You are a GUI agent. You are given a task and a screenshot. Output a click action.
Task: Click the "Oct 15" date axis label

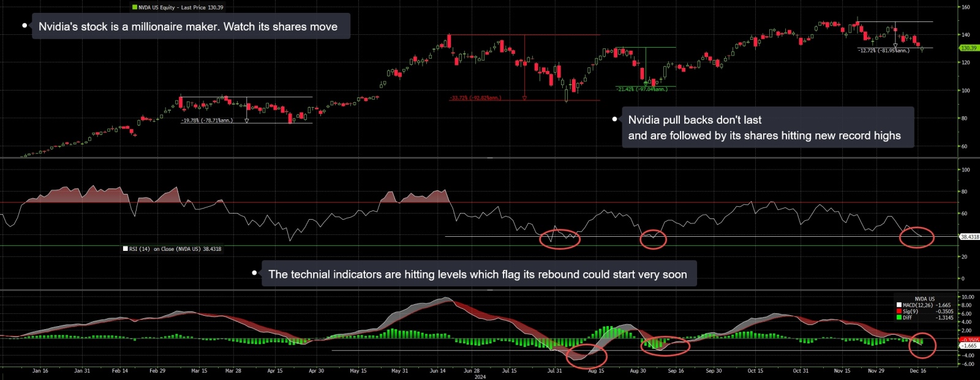click(756, 371)
